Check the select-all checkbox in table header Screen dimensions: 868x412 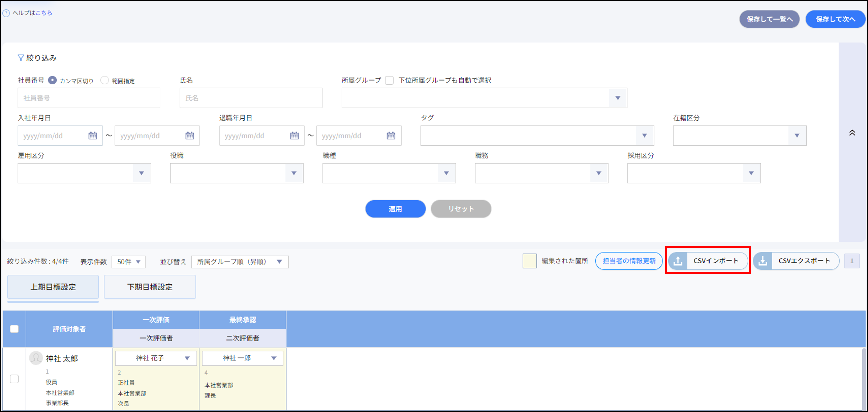[x=14, y=329]
